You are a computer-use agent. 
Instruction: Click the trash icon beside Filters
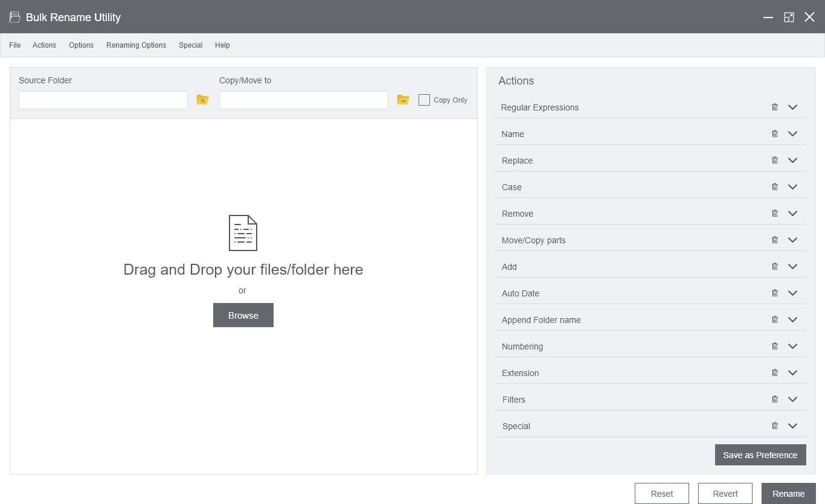775,399
